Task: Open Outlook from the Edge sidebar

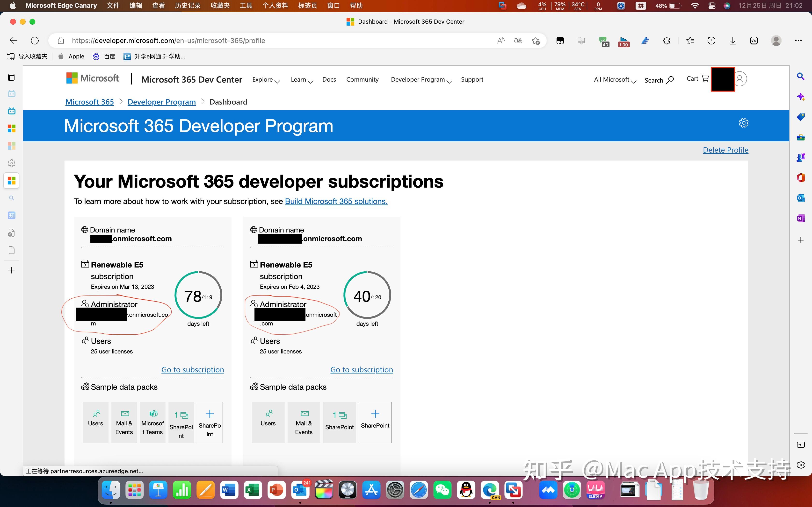Action: point(801,198)
